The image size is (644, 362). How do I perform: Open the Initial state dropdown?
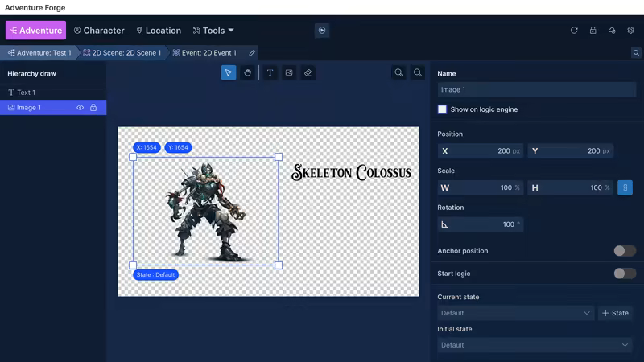(535, 345)
